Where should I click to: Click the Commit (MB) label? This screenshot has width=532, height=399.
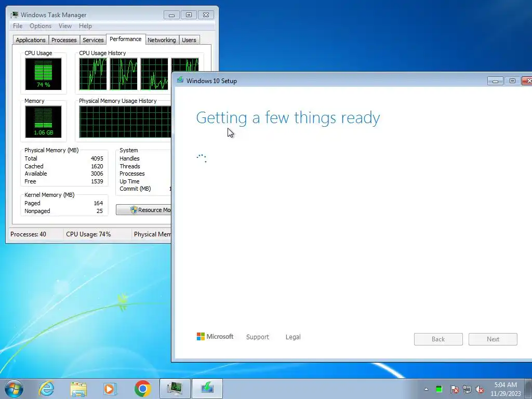click(135, 189)
